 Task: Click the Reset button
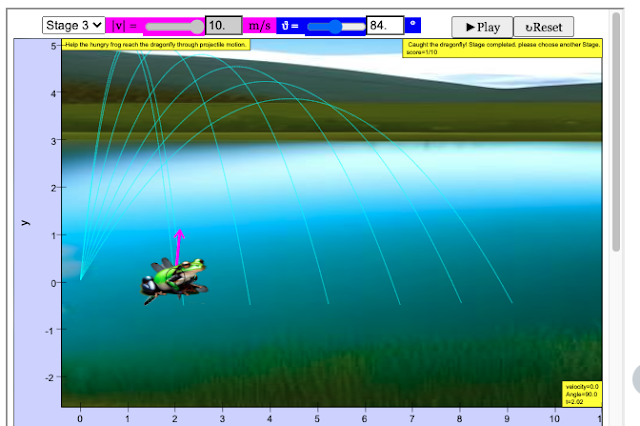tap(543, 27)
